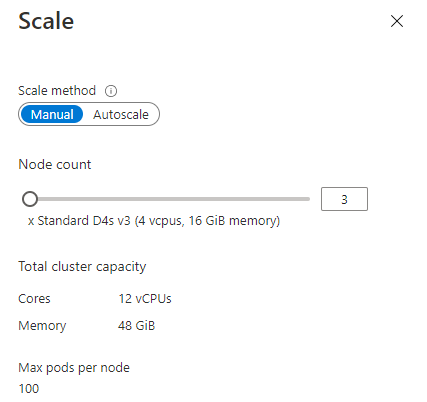Click the '4 vcpus, 16 GiB memory' text
427x402 pixels.
pyautogui.click(x=207, y=221)
